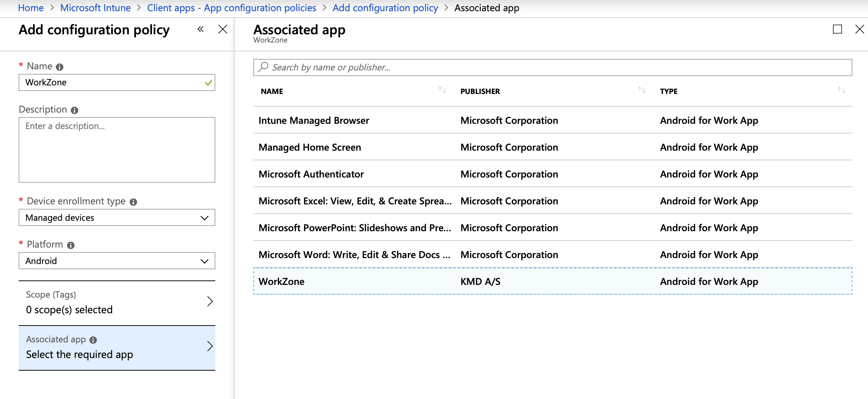Viewport: 868px width, 399px height.
Task: Click Android for Work App in Microsoft PowerPoint row
Action: pyautogui.click(x=709, y=228)
